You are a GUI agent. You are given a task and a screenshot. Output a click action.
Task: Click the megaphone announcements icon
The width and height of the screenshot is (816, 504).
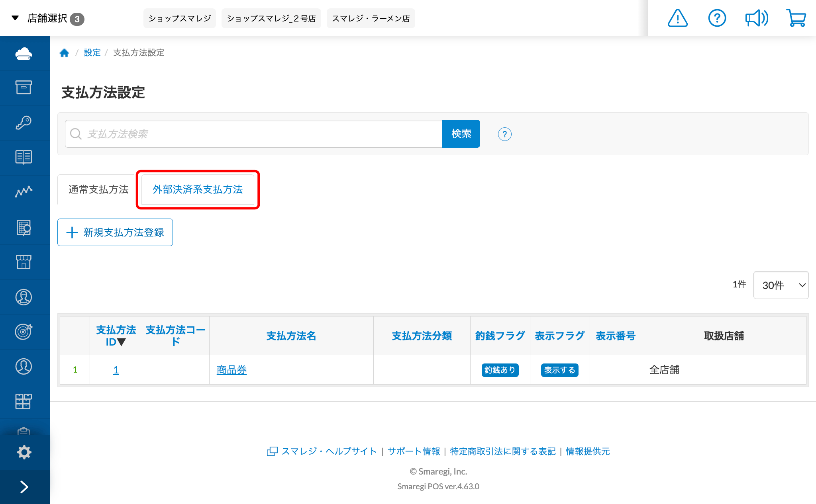tap(756, 18)
